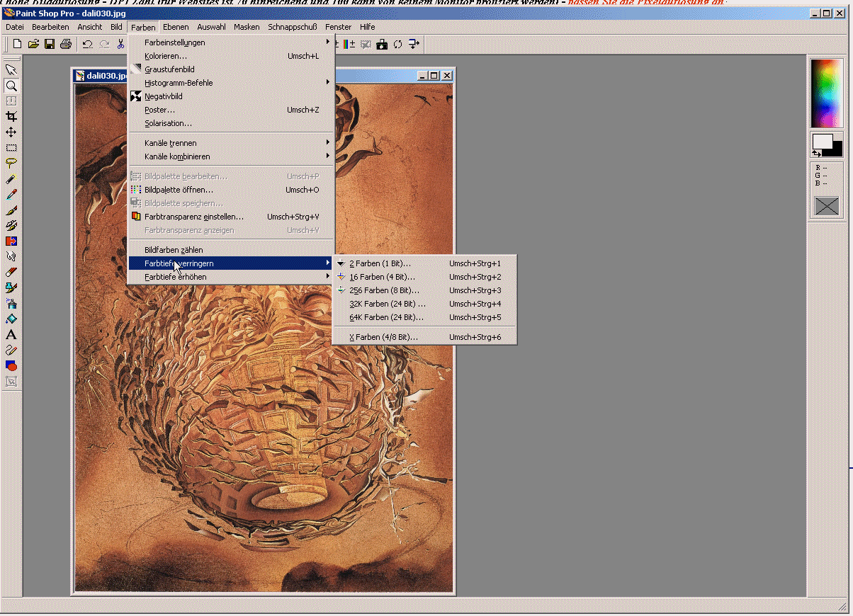Select the Preset Shapes tool
The width and height of the screenshot is (853, 616).
tap(11, 365)
